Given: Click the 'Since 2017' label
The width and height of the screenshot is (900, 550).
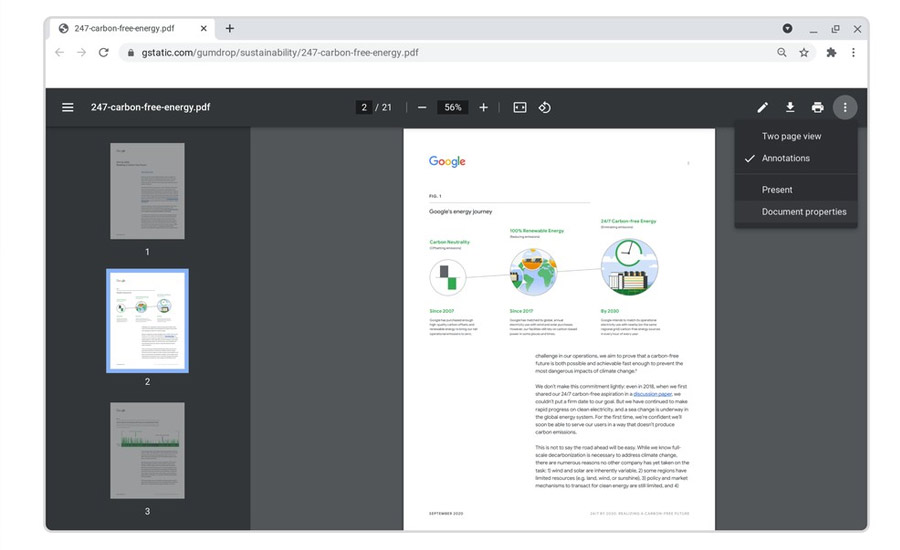Looking at the screenshot, I should coord(521,311).
